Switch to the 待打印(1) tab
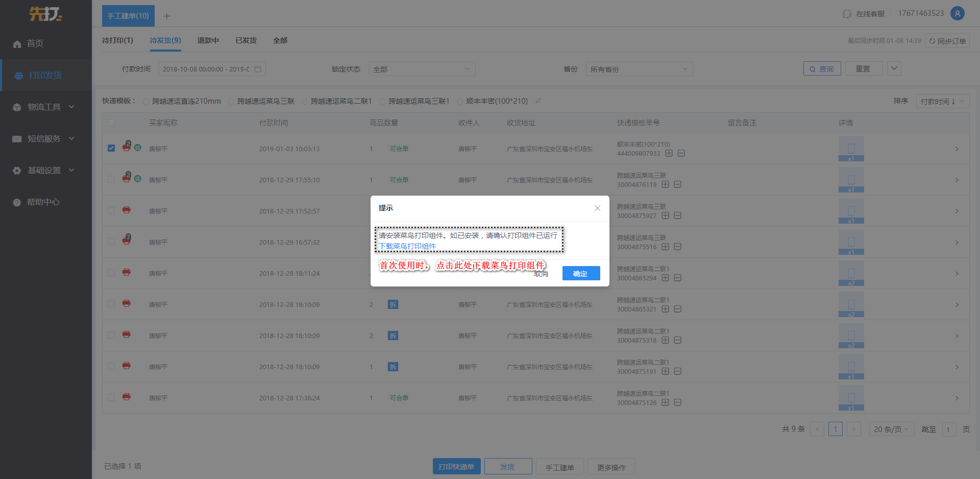 (x=117, y=40)
